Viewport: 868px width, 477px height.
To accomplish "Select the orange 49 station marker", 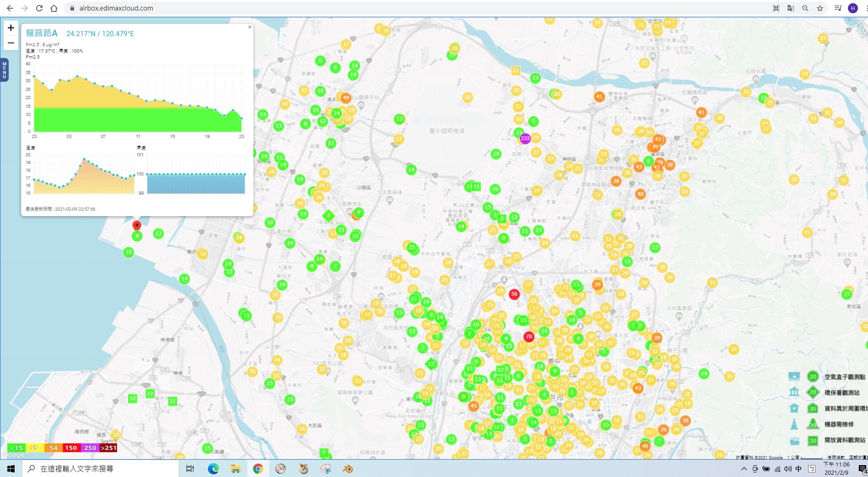I will click(x=346, y=97).
